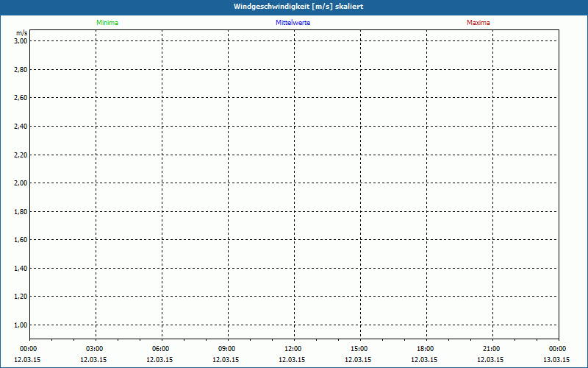Click the 1,80 y-axis value
588x368 pixels.
click(x=21, y=211)
